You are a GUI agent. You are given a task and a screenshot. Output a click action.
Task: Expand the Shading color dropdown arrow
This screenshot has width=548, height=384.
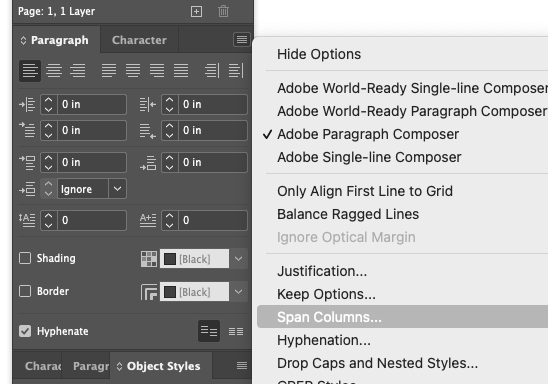click(238, 259)
